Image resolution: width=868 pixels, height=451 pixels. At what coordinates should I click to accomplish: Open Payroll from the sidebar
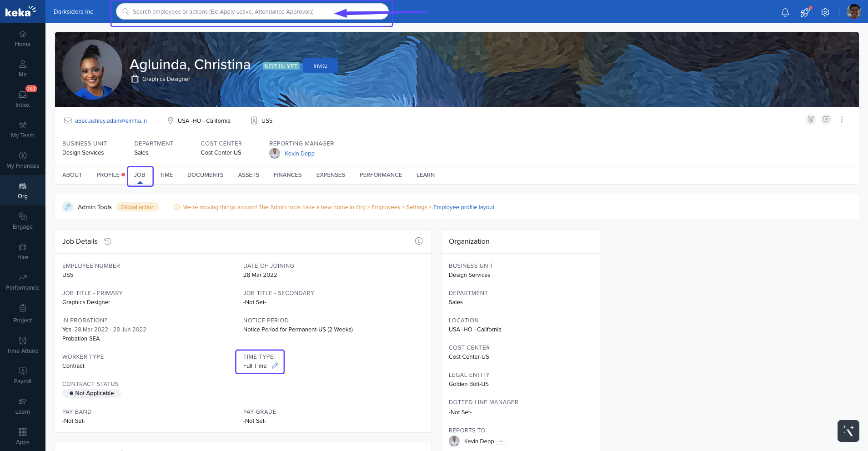point(23,375)
